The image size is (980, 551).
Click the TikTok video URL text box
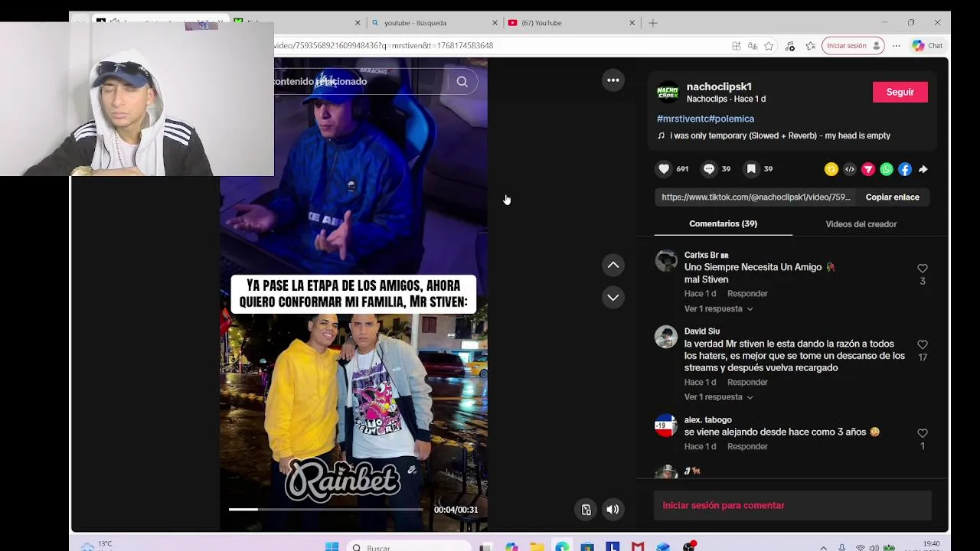click(x=756, y=197)
